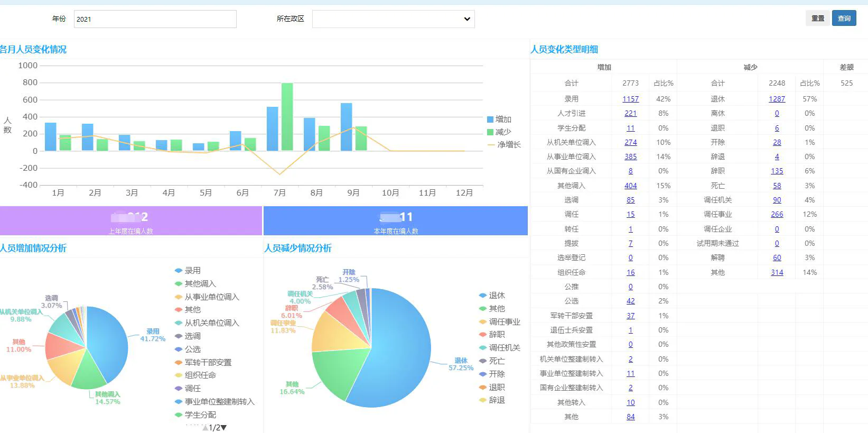
Task: Toggle 录用 legend in increase pie chart
Action: click(188, 270)
